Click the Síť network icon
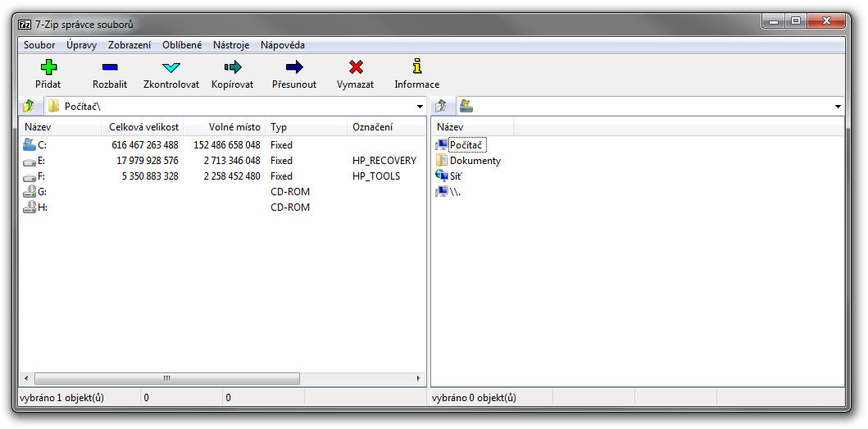 pos(441,176)
